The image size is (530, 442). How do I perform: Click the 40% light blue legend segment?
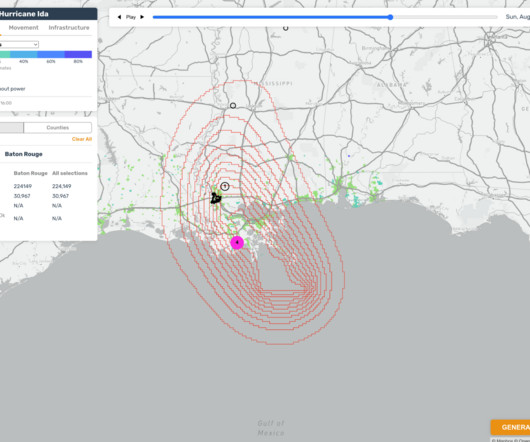click(24, 54)
